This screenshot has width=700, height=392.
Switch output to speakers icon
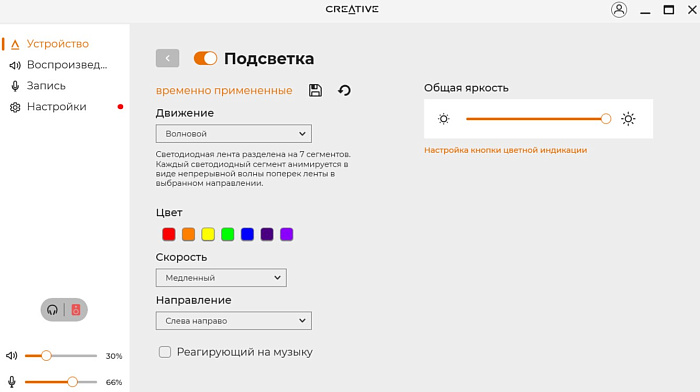pyautogui.click(x=76, y=309)
